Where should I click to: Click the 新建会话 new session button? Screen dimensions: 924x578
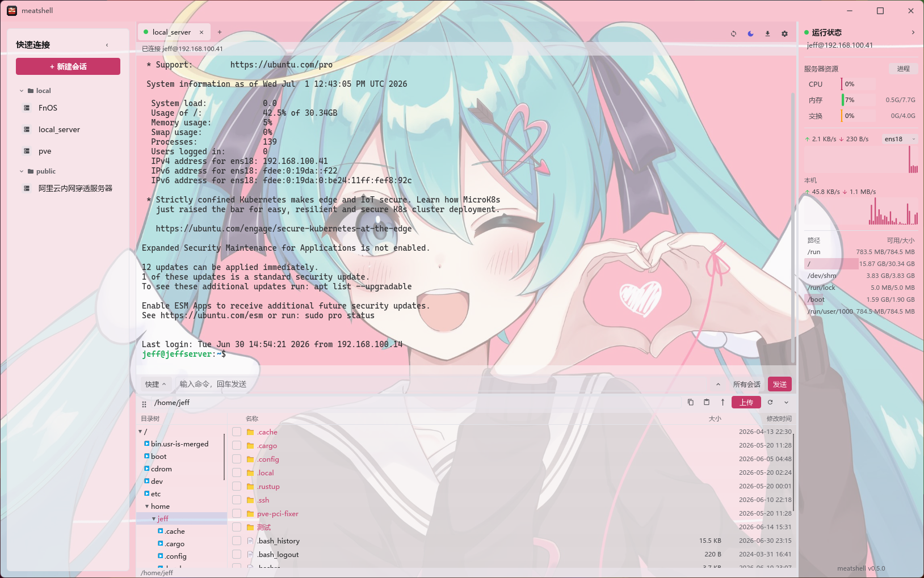pyautogui.click(x=68, y=66)
